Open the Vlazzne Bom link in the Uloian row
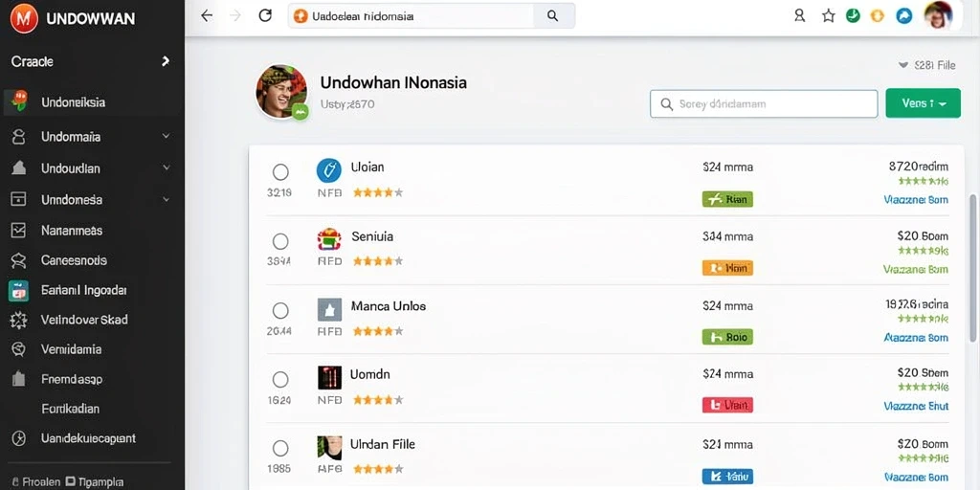Viewport: 980px width, 490px height. point(916,200)
